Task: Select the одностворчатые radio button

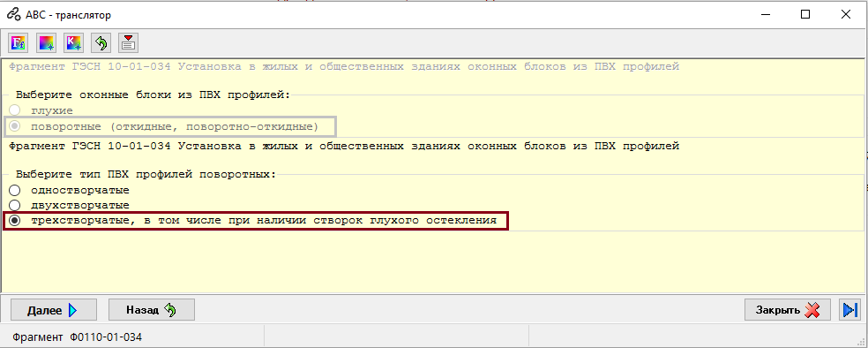Action: point(15,190)
